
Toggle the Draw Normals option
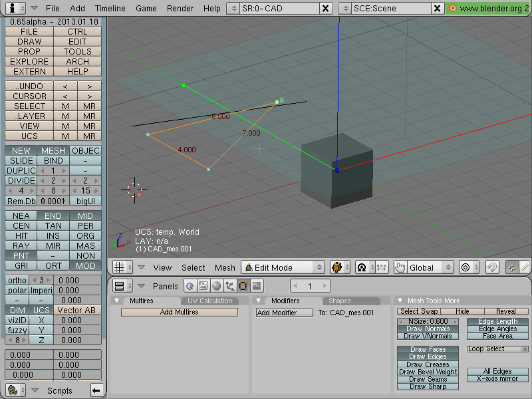click(428, 329)
